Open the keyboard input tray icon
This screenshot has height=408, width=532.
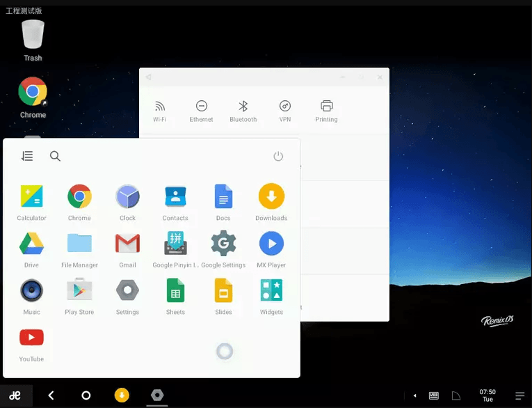(434, 395)
